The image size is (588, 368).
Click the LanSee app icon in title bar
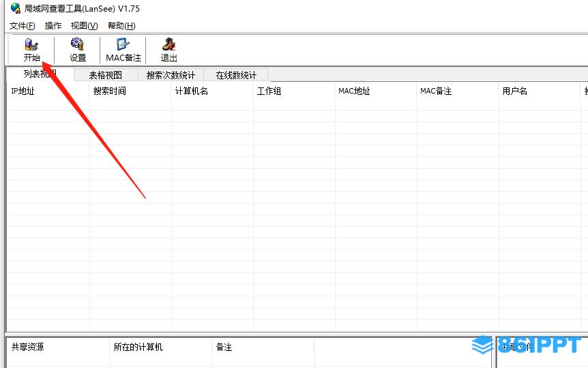(x=16, y=8)
